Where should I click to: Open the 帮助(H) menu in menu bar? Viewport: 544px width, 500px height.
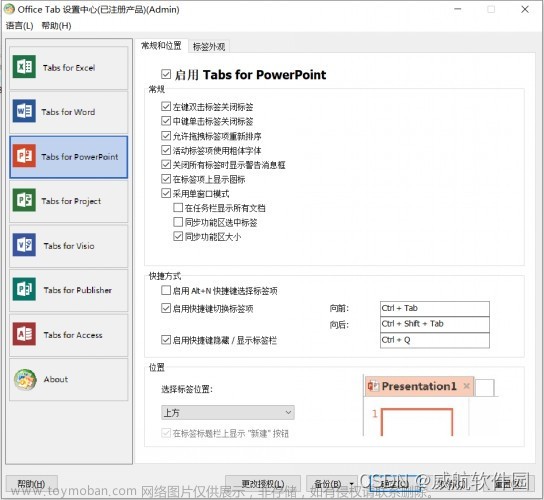coord(56,26)
